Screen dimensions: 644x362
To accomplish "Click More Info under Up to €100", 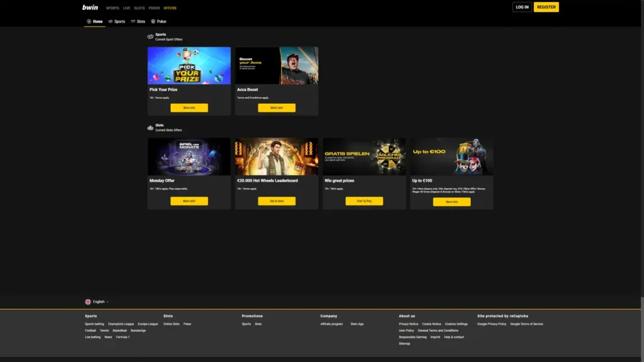I will tap(452, 202).
